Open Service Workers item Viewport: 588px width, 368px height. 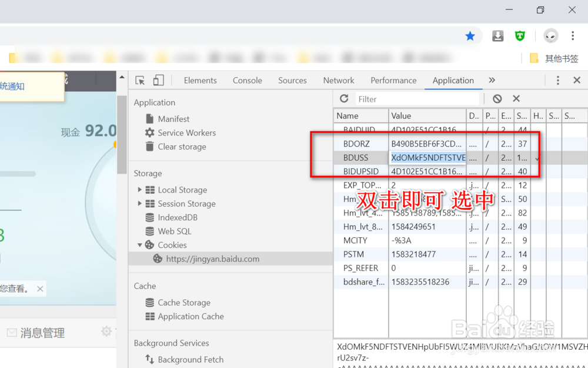tap(187, 132)
